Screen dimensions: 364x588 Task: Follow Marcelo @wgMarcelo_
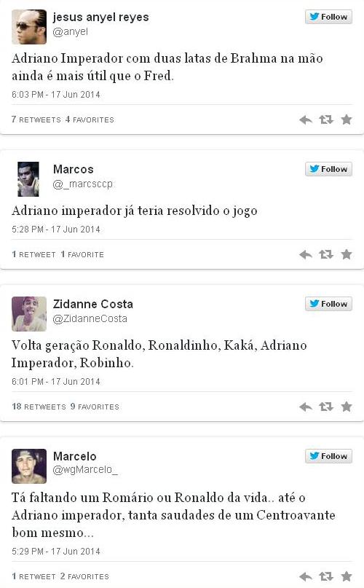(x=328, y=456)
